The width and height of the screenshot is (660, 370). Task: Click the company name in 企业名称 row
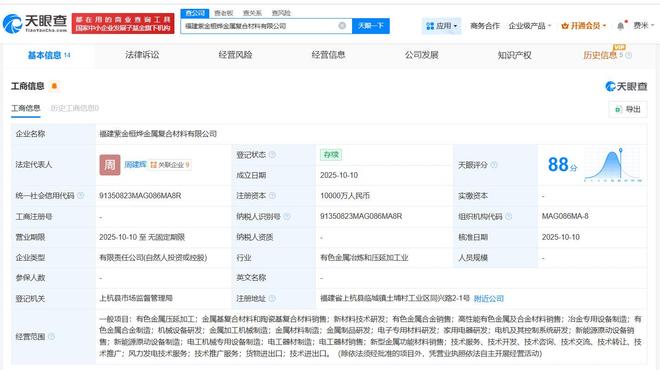point(158,134)
